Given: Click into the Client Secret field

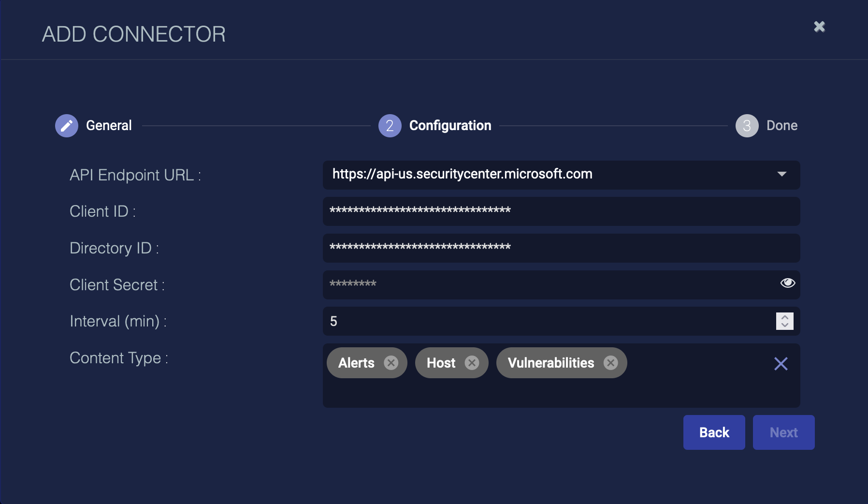Looking at the screenshot, I should 546,285.
